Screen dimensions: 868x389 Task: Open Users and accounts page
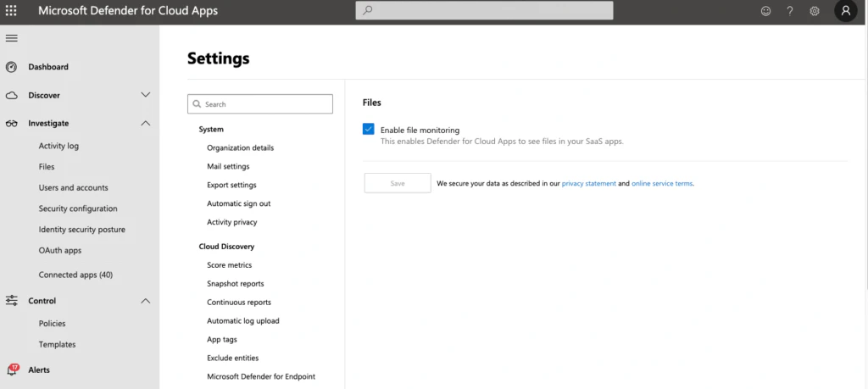point(73,187)
